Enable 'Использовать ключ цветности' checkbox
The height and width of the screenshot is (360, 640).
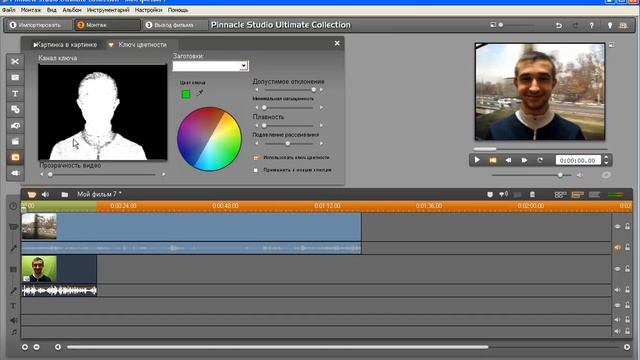point(256,158)
